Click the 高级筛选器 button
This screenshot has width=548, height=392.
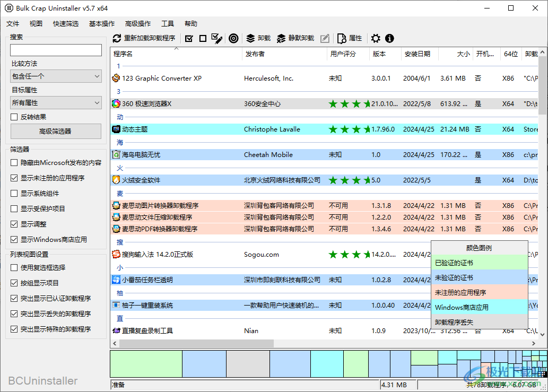(x=56, y=131)
